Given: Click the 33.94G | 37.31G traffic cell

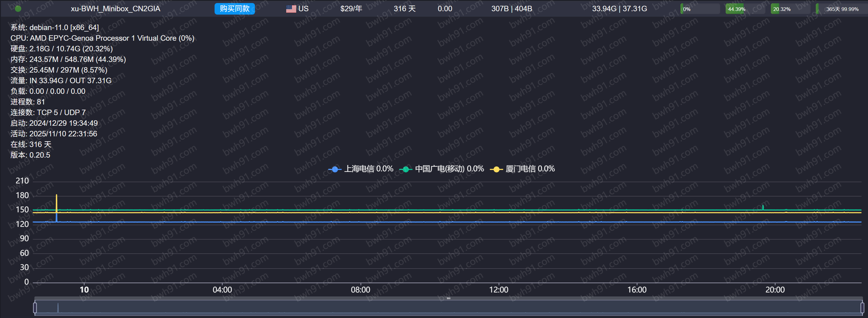Looking at the screenshot, I should click(619, 9).
